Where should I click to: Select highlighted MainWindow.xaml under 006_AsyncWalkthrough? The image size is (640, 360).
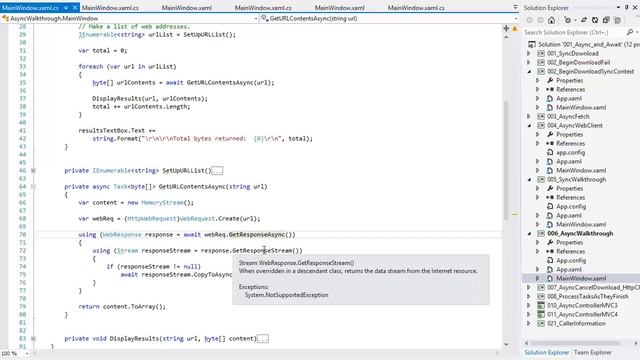pos(581,278)
